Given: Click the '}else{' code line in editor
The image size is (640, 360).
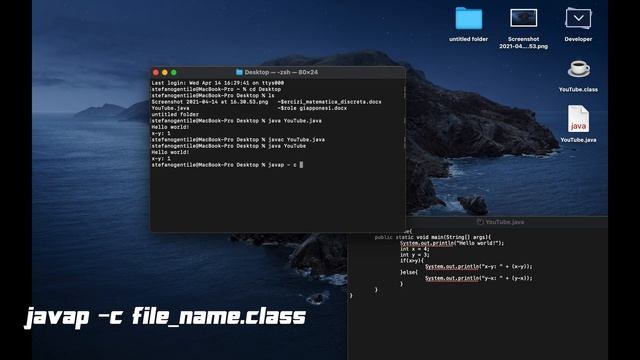Looking at the screenshot, I should click(x=409, y=272).
